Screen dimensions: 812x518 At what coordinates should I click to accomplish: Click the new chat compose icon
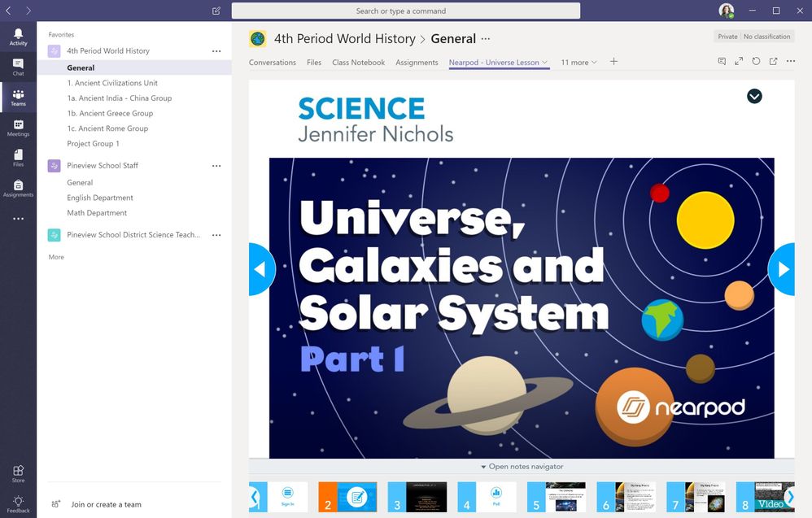point(216,11)
